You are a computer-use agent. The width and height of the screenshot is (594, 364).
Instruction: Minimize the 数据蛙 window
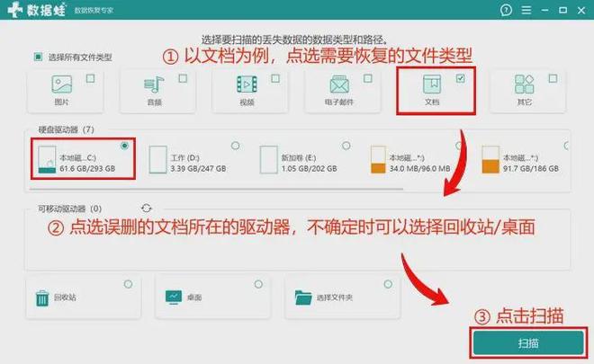pos(544,10)
